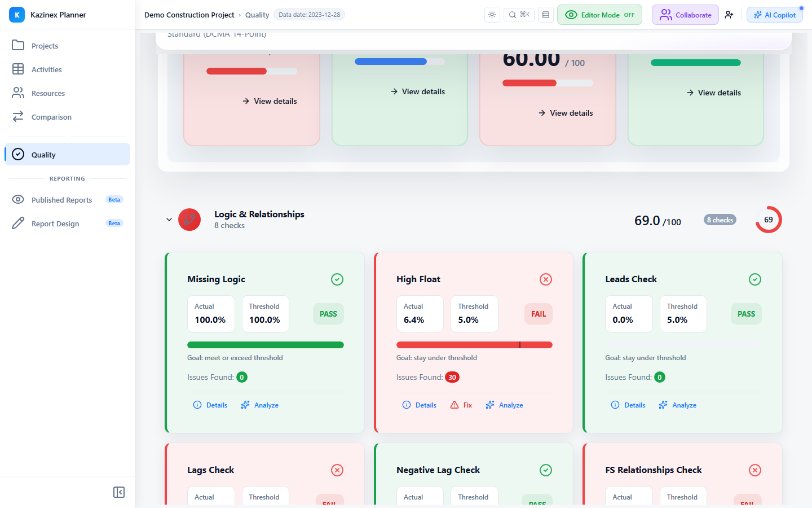Click the High Float Fix warning icon

tap(454, 405)
